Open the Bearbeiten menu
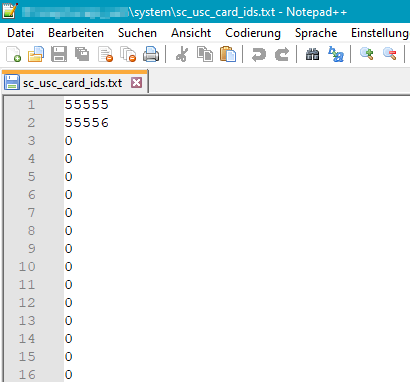Image resolution: width=410 pixels, height=382 pixels. click(76, 33)
